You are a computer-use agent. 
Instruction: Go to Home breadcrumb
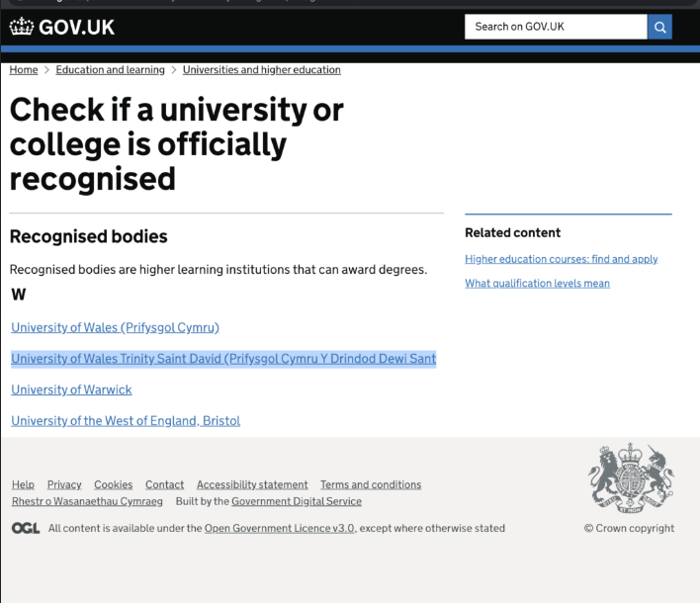pyautogui.click(x=24, y=70)
